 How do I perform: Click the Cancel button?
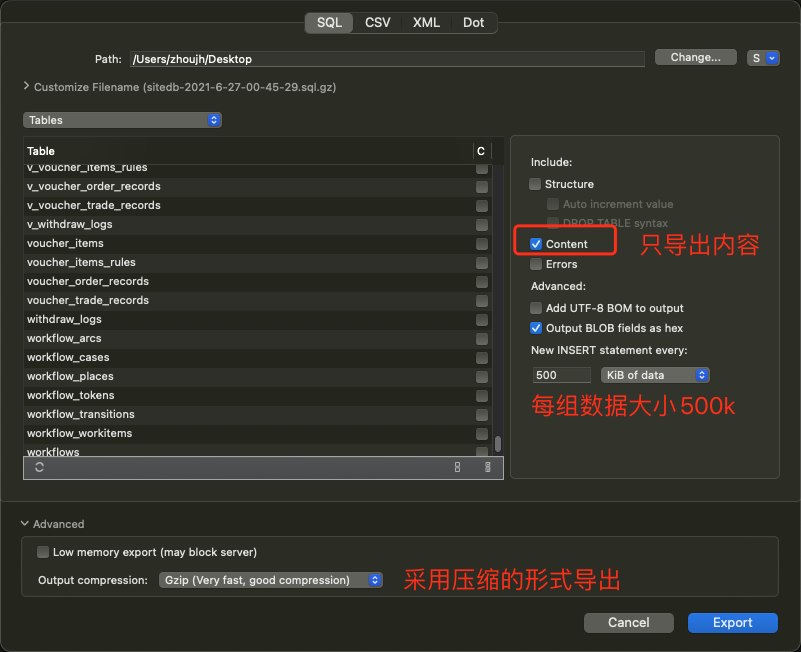[628, 622]
